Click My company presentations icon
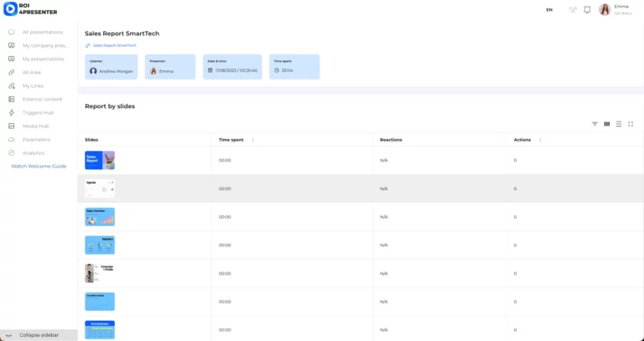This screenshot has height=341, width=644. 12,45
